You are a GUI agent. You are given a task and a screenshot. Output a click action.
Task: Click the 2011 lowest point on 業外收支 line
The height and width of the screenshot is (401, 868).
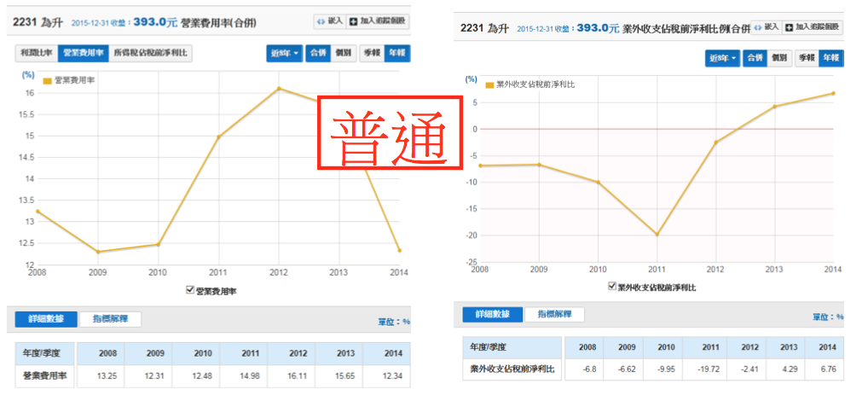click(657, 235)
